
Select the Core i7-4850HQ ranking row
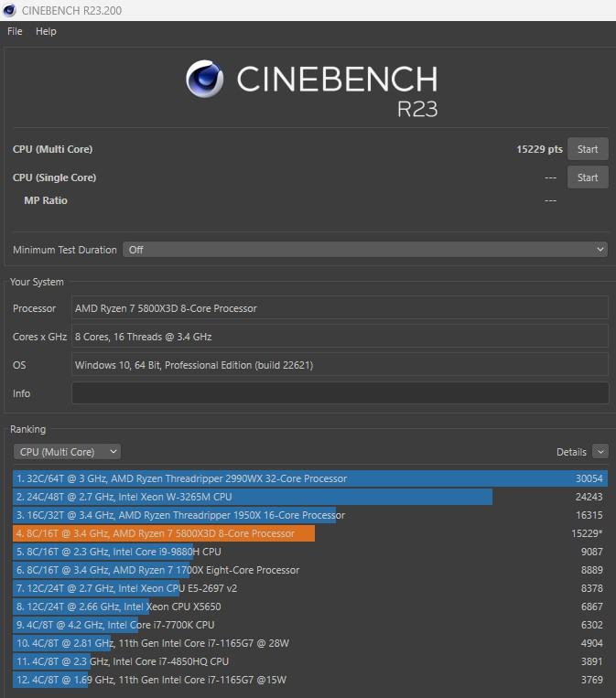(310, 661)
